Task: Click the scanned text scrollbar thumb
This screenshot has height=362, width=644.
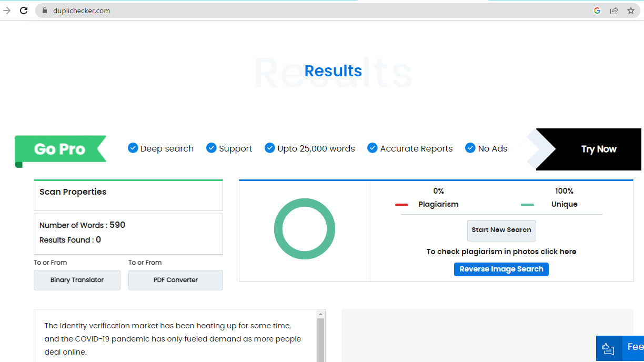Action: 320,340
